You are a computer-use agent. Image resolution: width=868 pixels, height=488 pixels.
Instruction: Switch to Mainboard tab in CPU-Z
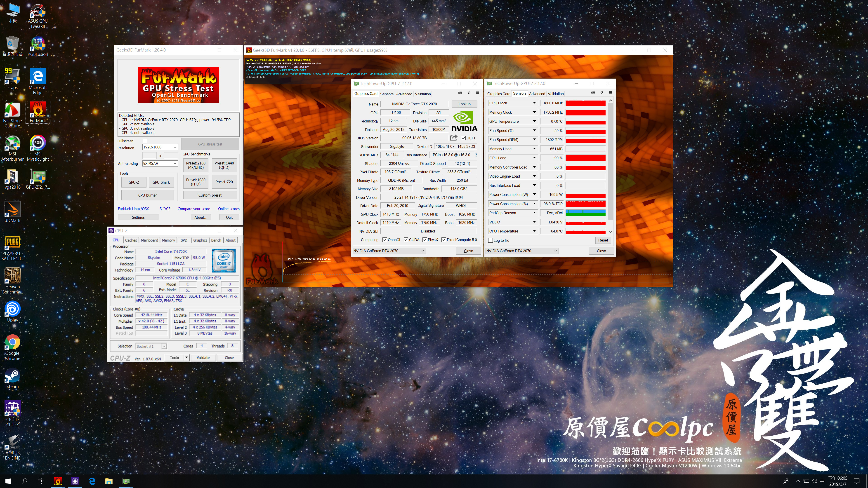(149, 240)
